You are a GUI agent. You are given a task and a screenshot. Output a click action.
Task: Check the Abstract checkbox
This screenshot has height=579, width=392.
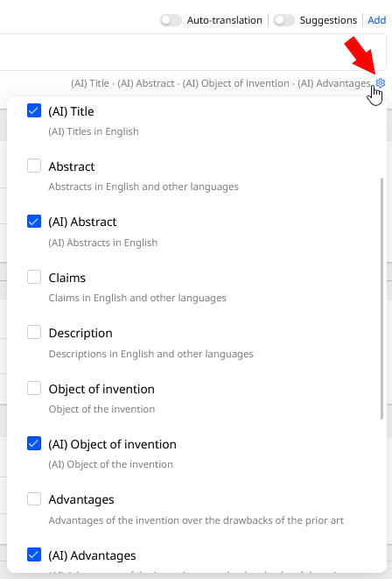pos(34,166)
